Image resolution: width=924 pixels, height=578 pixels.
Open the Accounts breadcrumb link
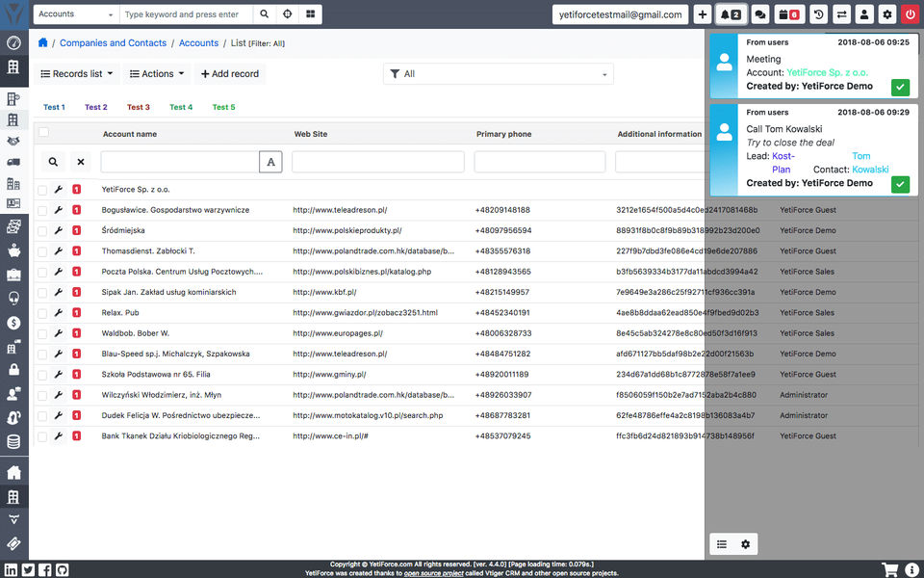198,43
